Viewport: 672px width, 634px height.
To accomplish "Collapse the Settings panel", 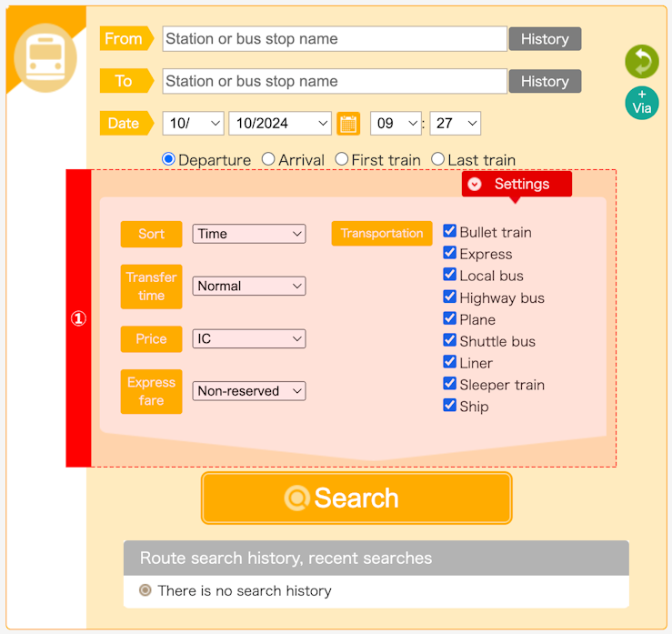I will tap(517, 184).
